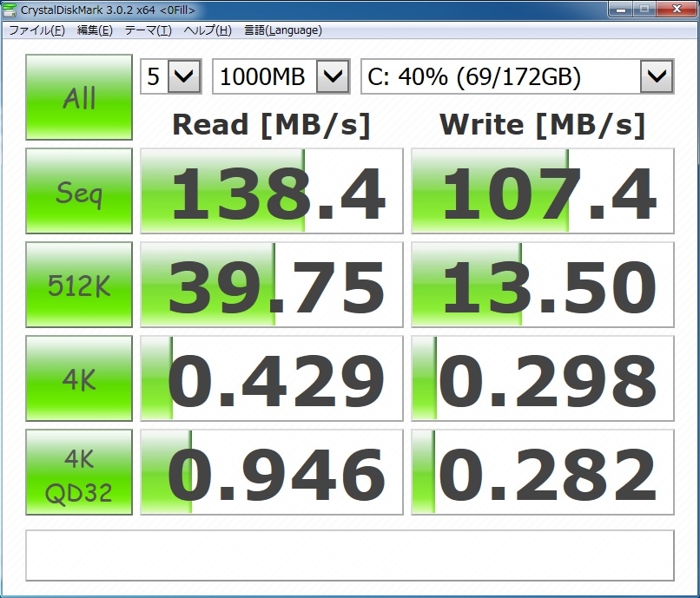The width and height of the screenshot is (700, 598).
Task: Open the test count dropdown showing 5
Action: [171, 76]
